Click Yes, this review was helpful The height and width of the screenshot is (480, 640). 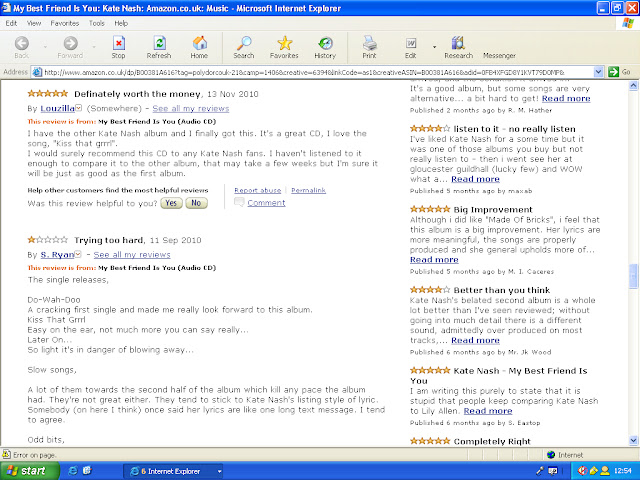[x=171, y=203]
